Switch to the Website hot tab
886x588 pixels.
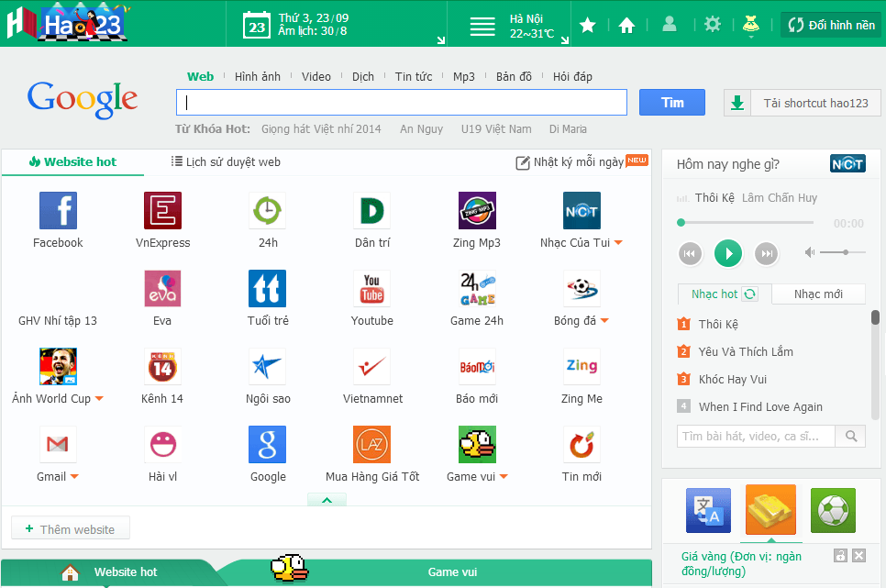[x=72, y=162]
